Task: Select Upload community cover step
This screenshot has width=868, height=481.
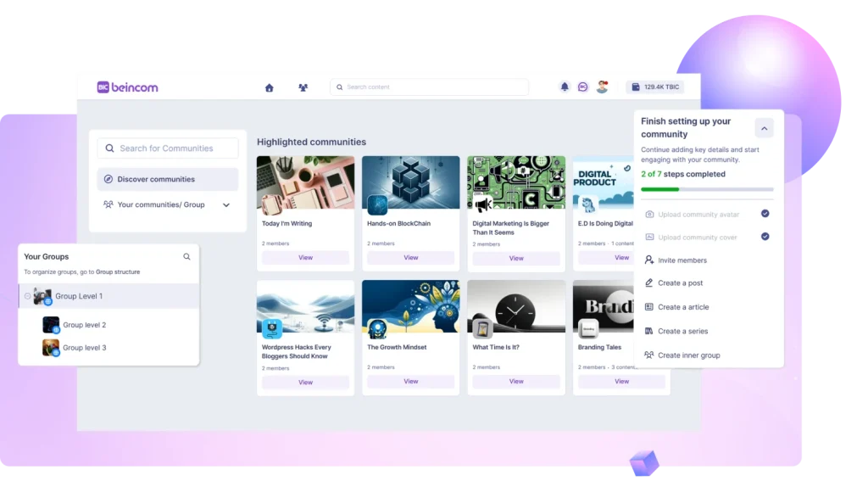Action: pyautogui.click(x=707, y=238)
